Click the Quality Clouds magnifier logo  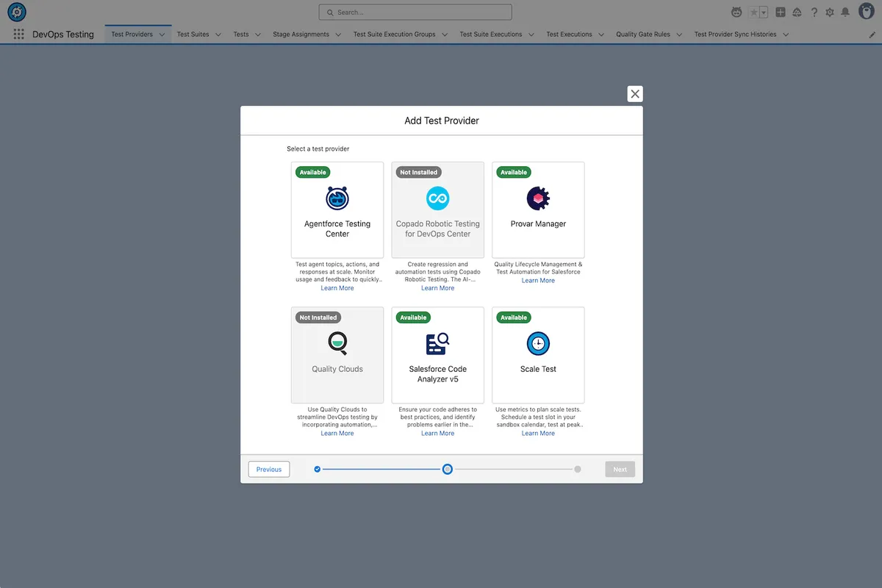(x=337, y=343)
